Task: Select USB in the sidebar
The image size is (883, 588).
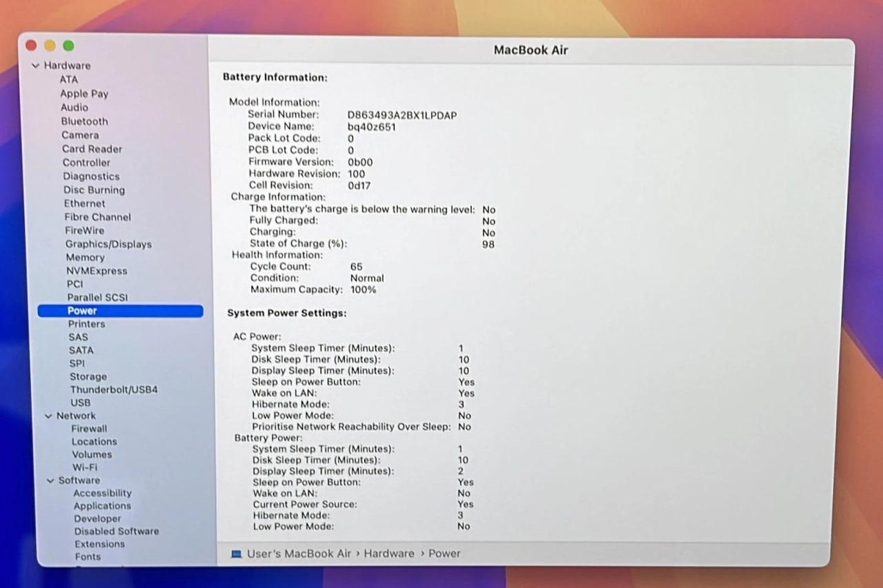Action: click(81, 403)
